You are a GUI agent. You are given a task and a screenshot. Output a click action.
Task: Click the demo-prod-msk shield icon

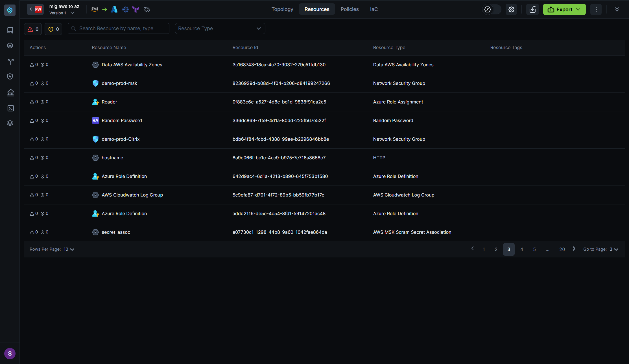click(95, 83)
